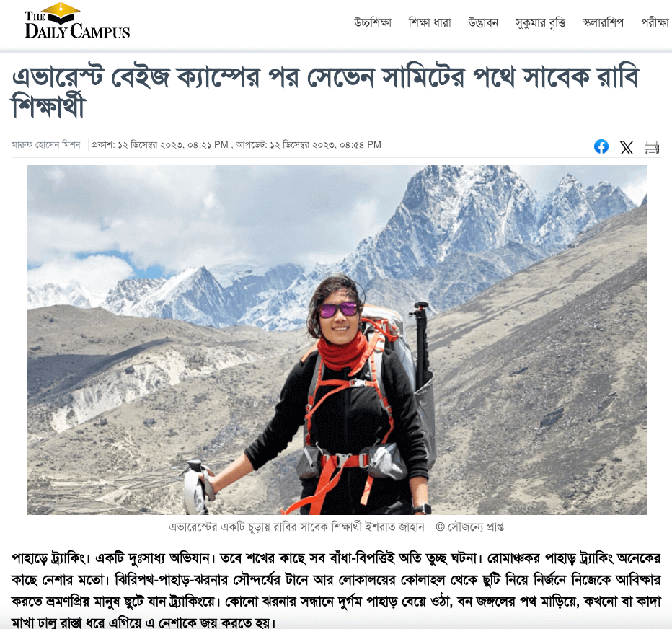
Task: Click the photo caption mentioning ইশরাত জাহান
Action: coord(299,527)
